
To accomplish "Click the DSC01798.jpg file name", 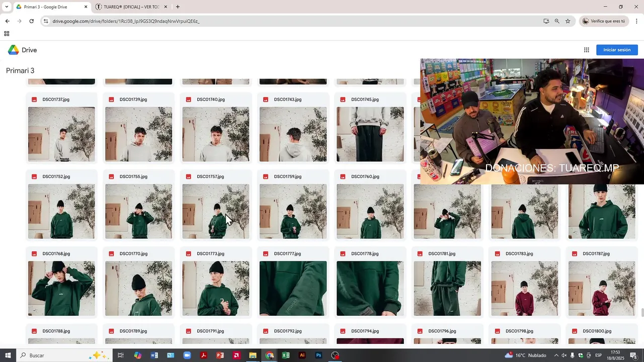I will (x=519, y=331).
